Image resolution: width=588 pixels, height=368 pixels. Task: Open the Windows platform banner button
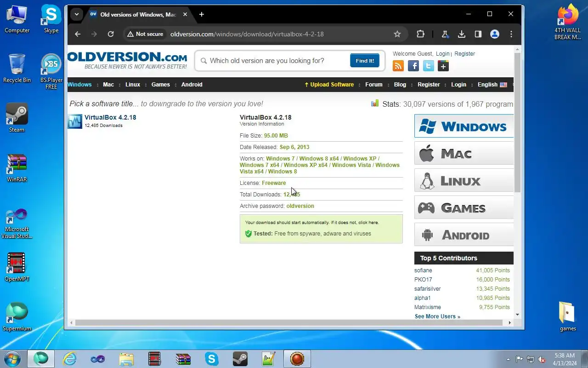coord(464,126)
